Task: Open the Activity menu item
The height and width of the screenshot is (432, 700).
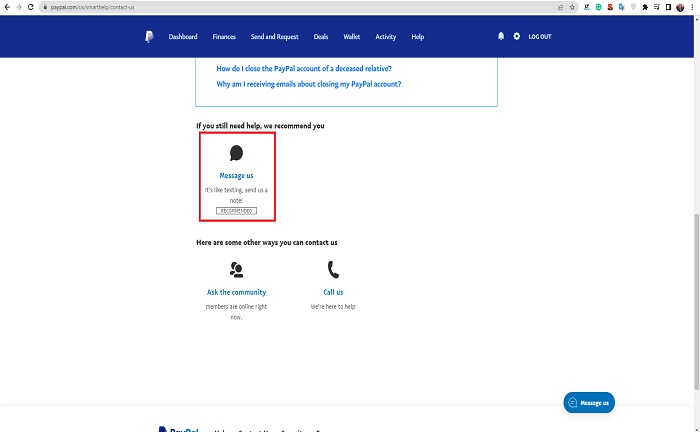Action: [x=386, y=37]
